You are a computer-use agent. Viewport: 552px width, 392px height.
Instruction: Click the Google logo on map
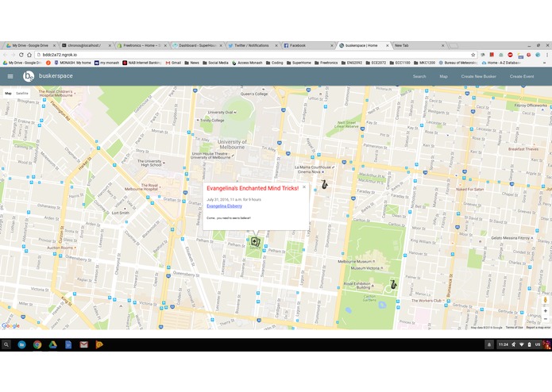point(10,326)
